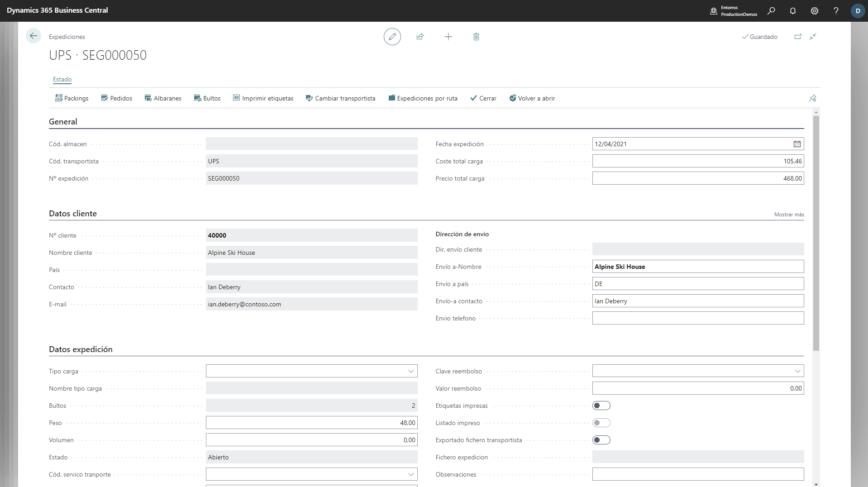Pin the action bar icon
The width and height of the screenshot is (868, 487).
[813, 98]
